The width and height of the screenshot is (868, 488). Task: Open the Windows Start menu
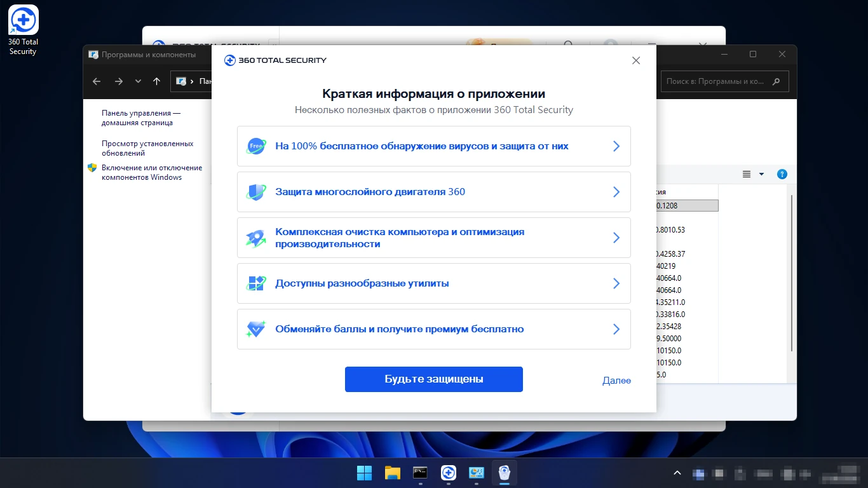(x=365, y=473)
